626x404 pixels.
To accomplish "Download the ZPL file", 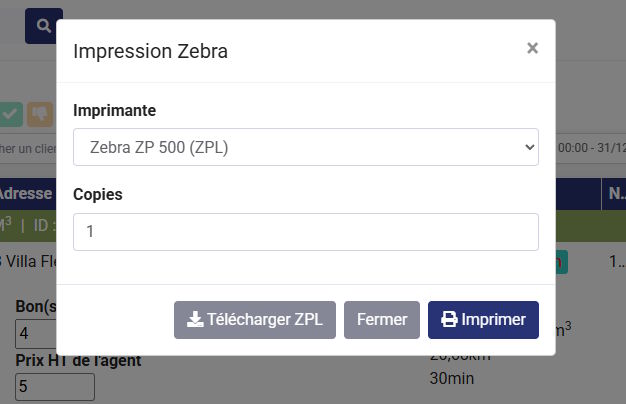I will (x=255, y=320).
